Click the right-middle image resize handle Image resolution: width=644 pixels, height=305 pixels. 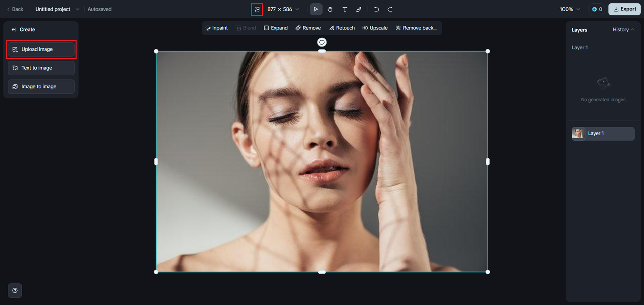click(x=488, y=161)
